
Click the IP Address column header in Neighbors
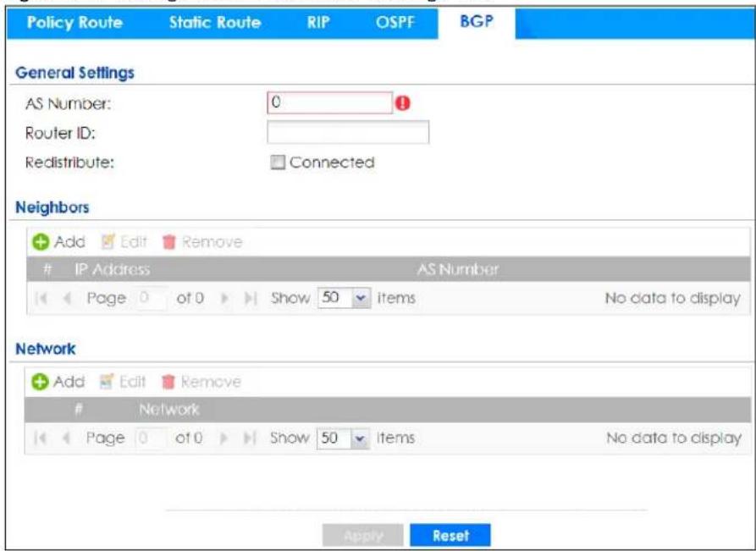(112, 269)
